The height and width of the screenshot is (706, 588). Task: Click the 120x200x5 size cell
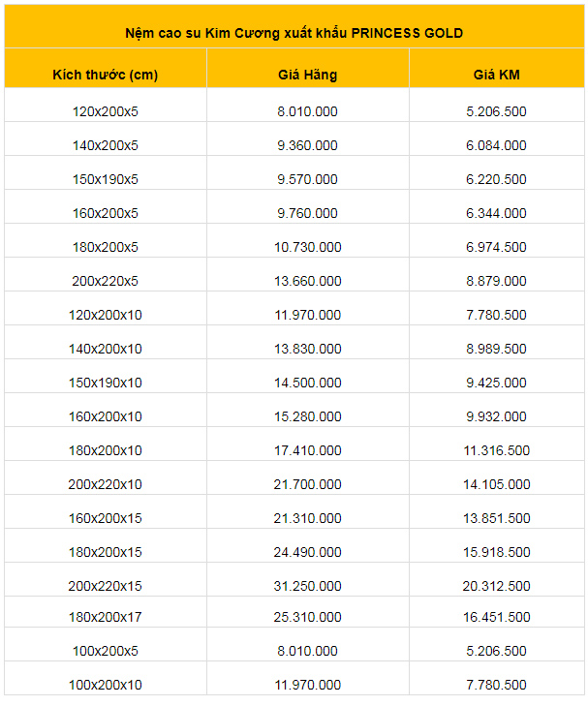click(106, 111)
